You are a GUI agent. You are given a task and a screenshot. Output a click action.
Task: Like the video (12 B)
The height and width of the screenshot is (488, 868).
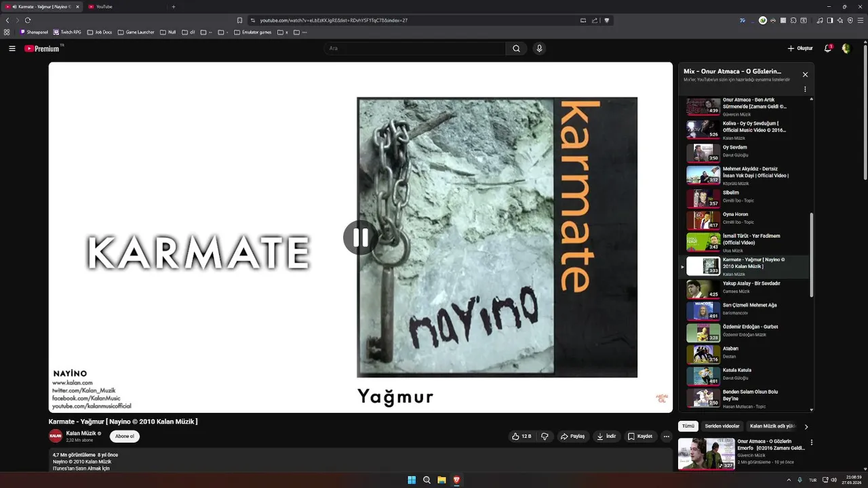pyautogui.click(x=521, y=436)
